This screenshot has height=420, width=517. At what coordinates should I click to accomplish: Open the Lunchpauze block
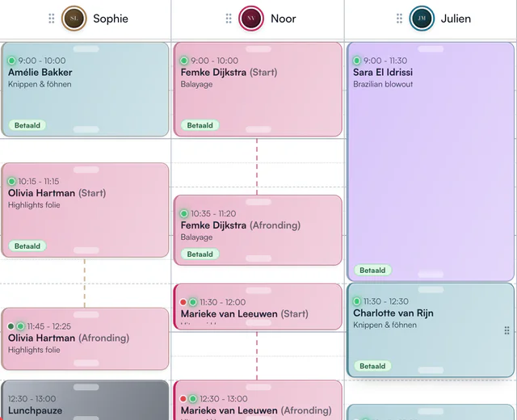[x=85, y=401]
